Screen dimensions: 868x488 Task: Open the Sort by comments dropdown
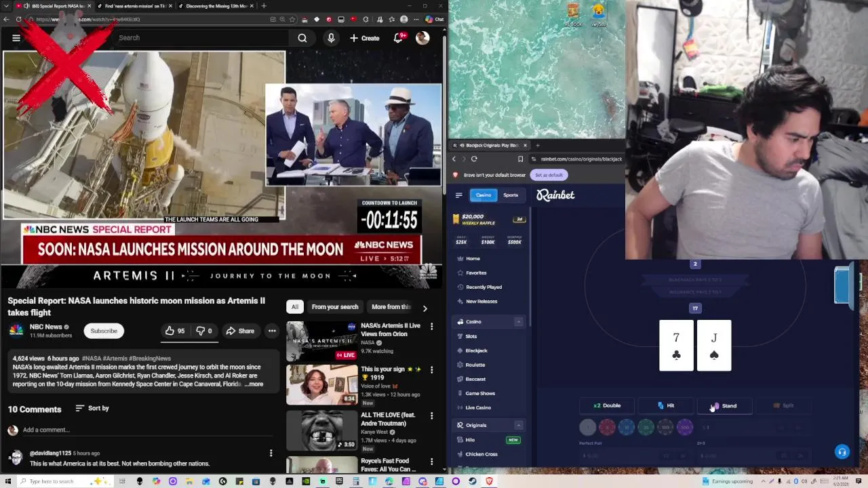pos(92,408)
